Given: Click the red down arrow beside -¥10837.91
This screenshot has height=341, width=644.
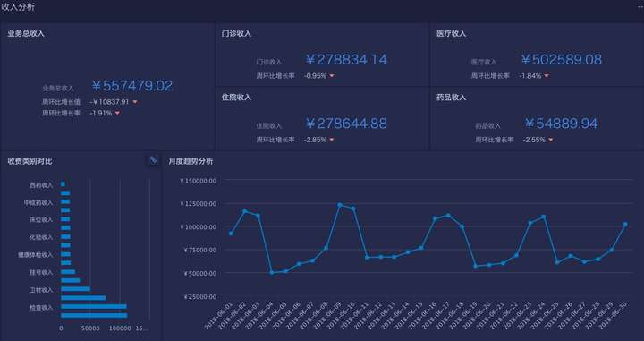Looking at the screenshot, I should tap(135, 102).
